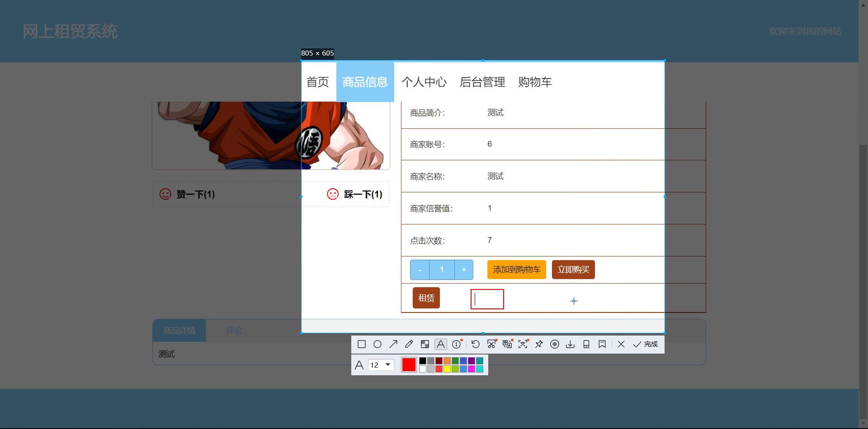Select the arrow drawing tool
868x429 pixels.
pos(393,345)
